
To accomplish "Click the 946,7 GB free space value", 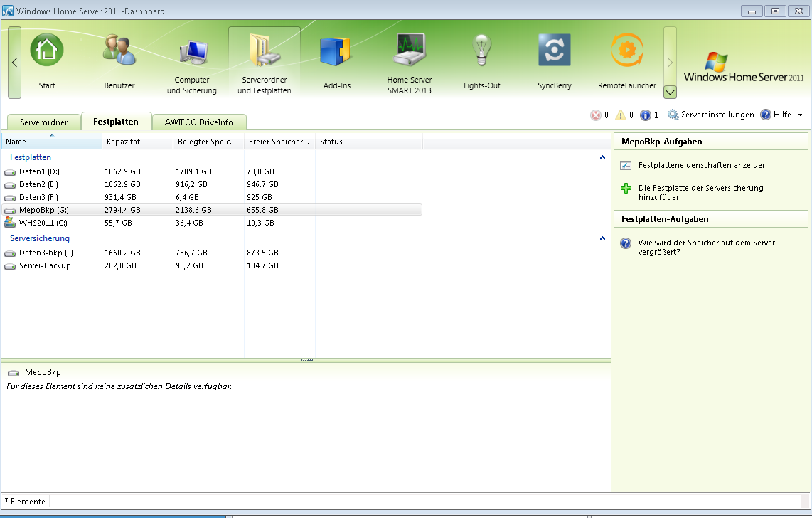I will click(x=262, y=184).
